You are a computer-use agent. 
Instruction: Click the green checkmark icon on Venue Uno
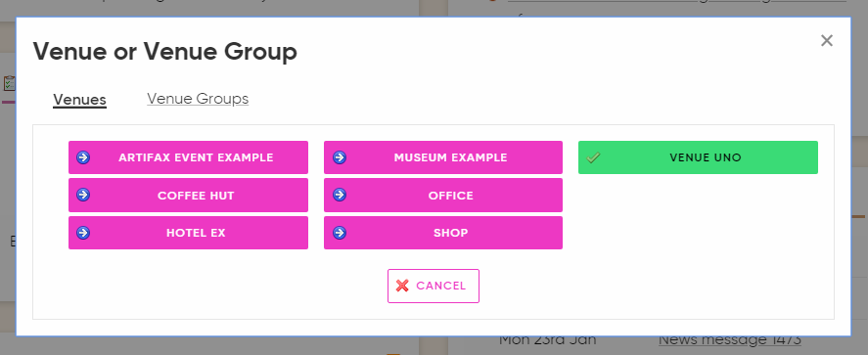click(593, 157)
